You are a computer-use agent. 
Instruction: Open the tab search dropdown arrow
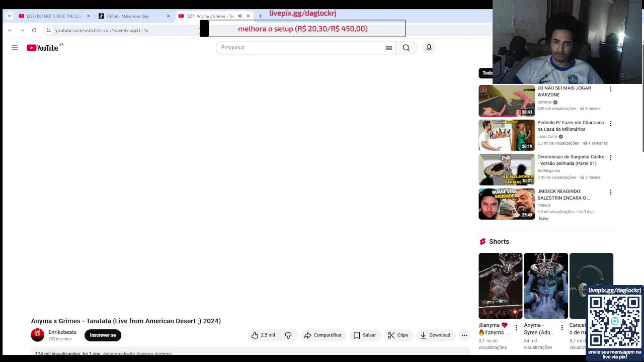9,16
